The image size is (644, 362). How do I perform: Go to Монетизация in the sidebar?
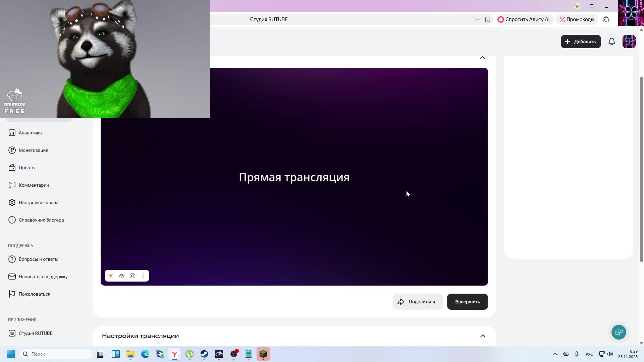coord(33,150)
